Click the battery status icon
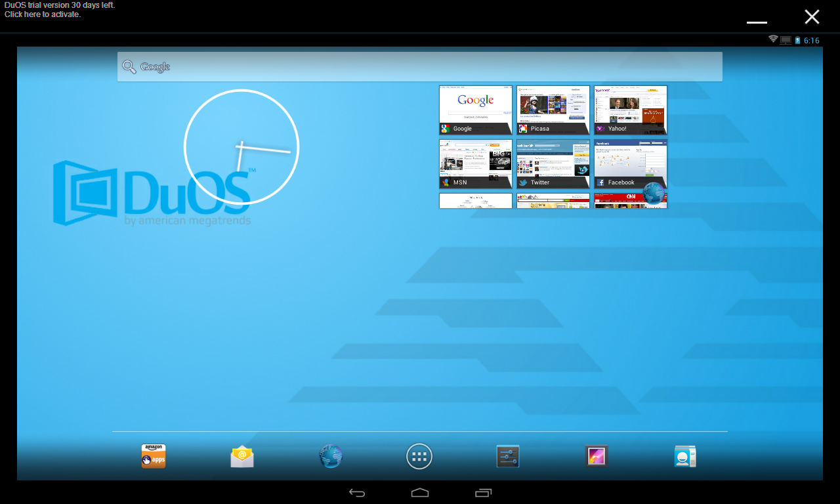Screen dimensions: 840x504 point(798,40)
